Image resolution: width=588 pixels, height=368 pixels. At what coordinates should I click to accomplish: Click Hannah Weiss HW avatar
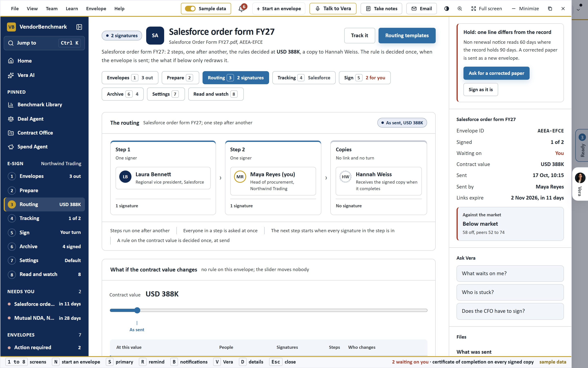(x=345, y=177)
